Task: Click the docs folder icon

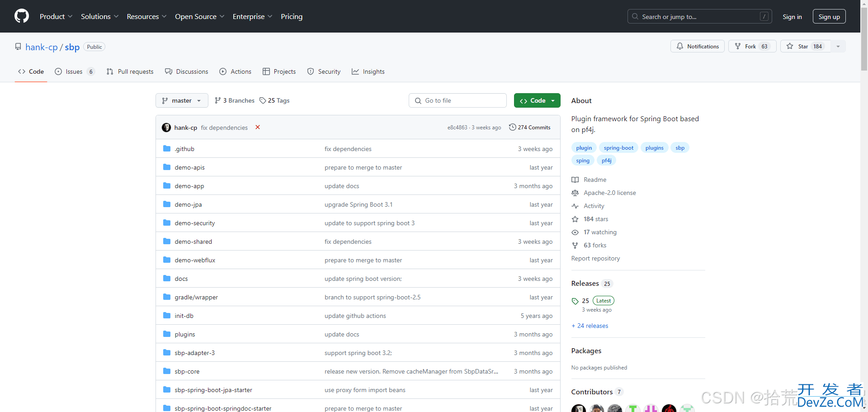Action: 167,279
